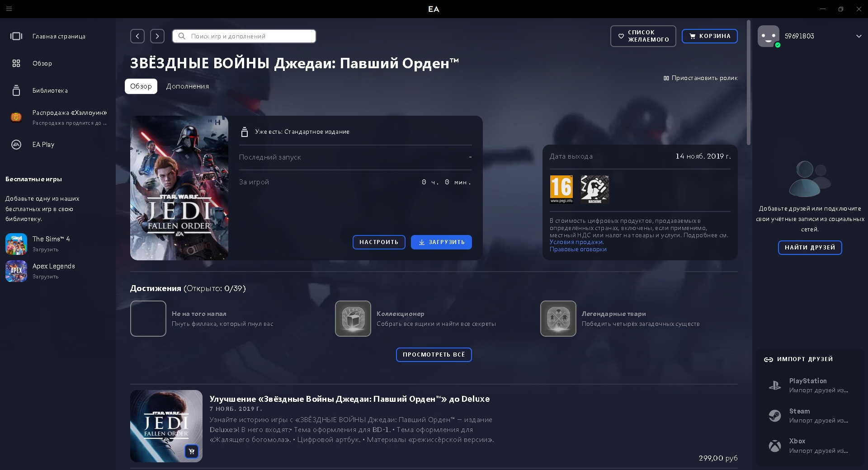The height and width of the screenshot is (470, 868).
Task: Click the EA logo in title bar
Action: (434, 9)
